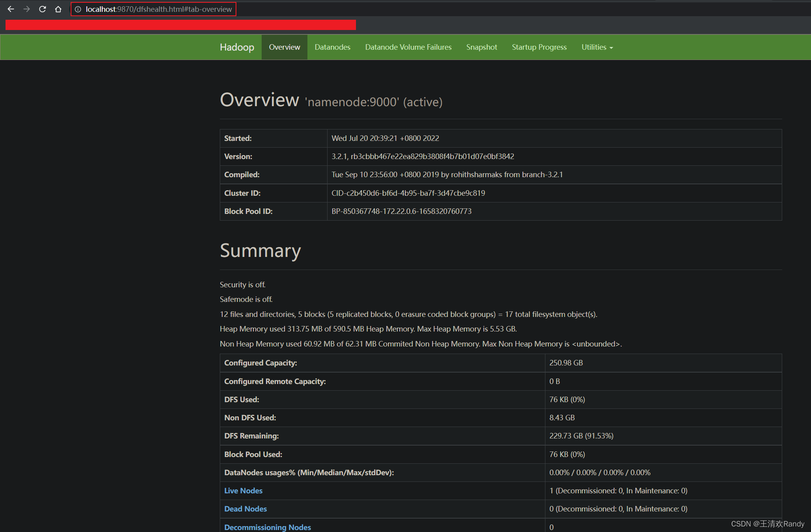The image size is (811, 532).
Task: Click the 'Security is off.' line
Action: click(242, 285)
